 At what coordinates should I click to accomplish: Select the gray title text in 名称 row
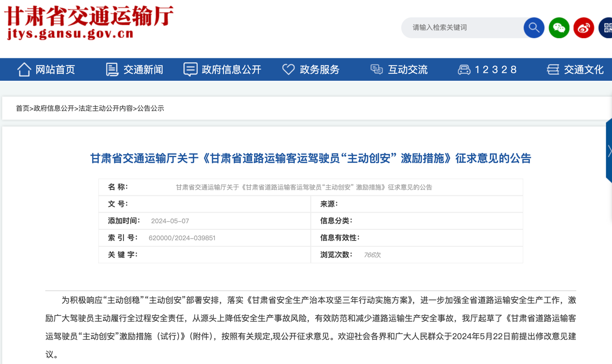pyautogui.click(x=304, y=187)
